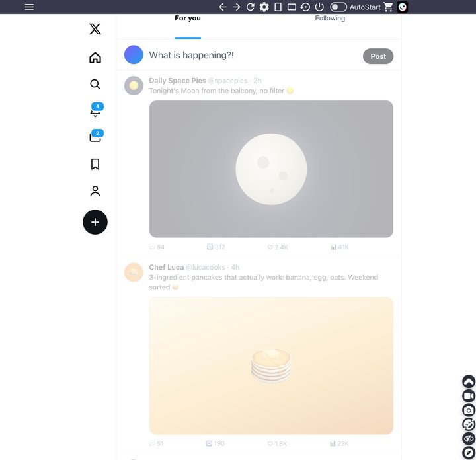The image size is (476, 460).
Task: Open the Daily Space Pics profile name
Action: click(x=177, y=81)
